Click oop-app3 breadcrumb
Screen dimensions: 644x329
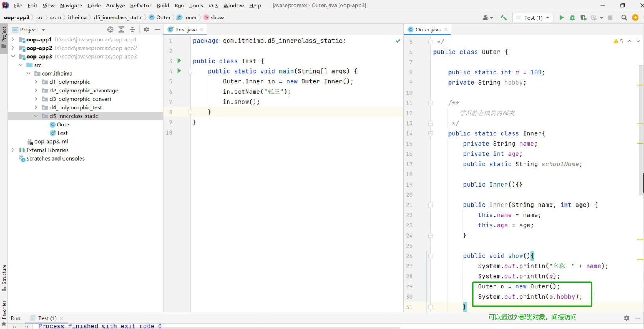17,17
